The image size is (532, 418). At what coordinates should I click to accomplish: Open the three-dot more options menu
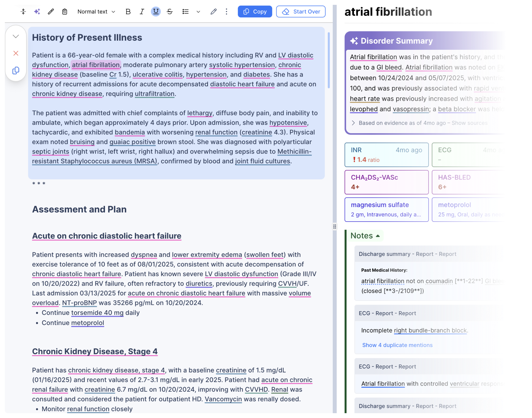pos(227,12)
